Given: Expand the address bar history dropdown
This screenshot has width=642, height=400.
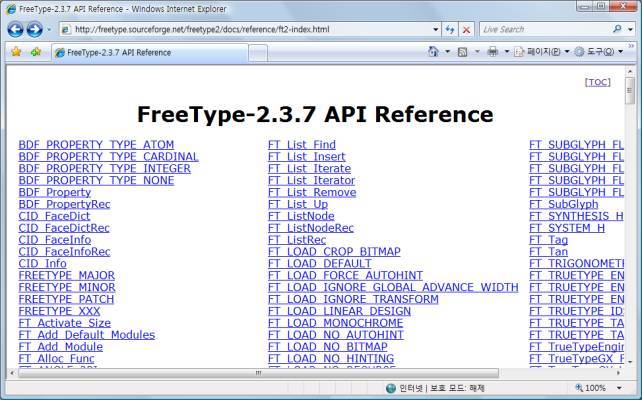Looking at the screenshot, I should 436,29.
